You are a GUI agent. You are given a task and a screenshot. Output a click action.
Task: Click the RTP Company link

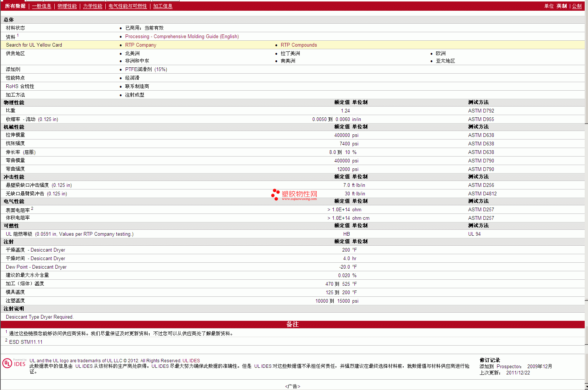(x=140, y=45)
